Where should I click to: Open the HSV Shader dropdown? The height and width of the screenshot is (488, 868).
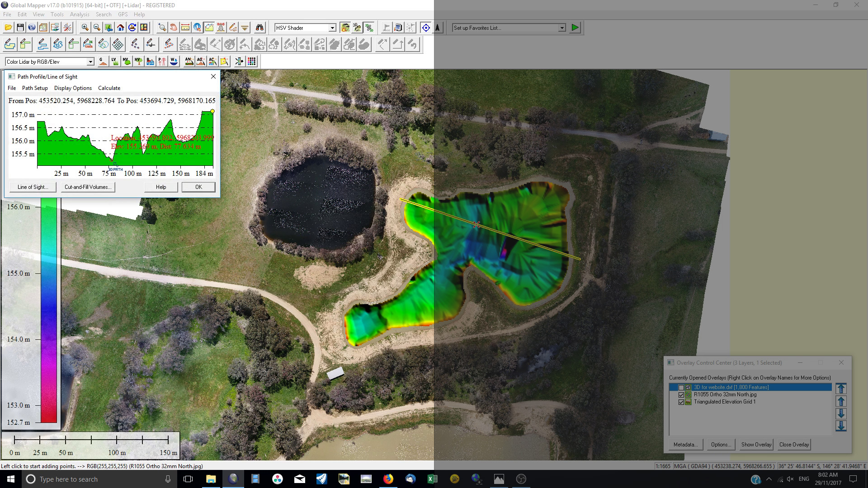point(332,28)
